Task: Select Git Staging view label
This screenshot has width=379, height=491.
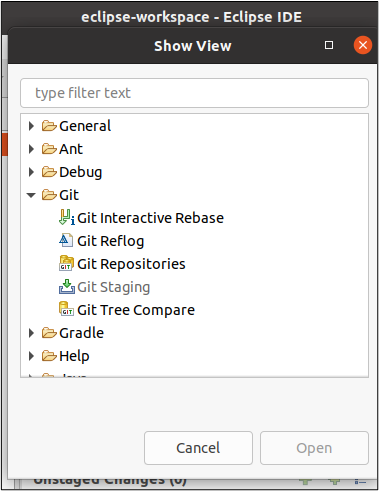Action: pos(114,287)
